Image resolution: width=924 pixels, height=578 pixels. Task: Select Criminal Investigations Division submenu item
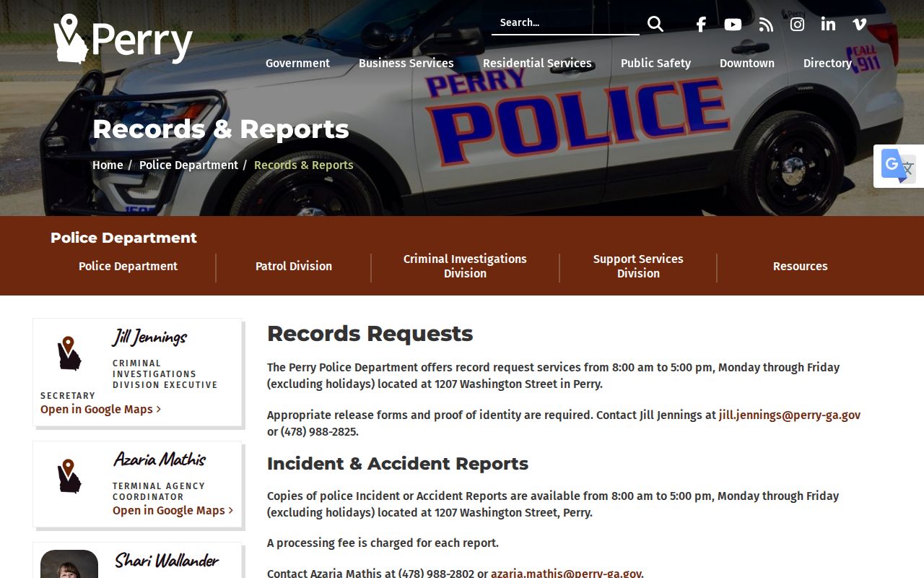point(465,266)
